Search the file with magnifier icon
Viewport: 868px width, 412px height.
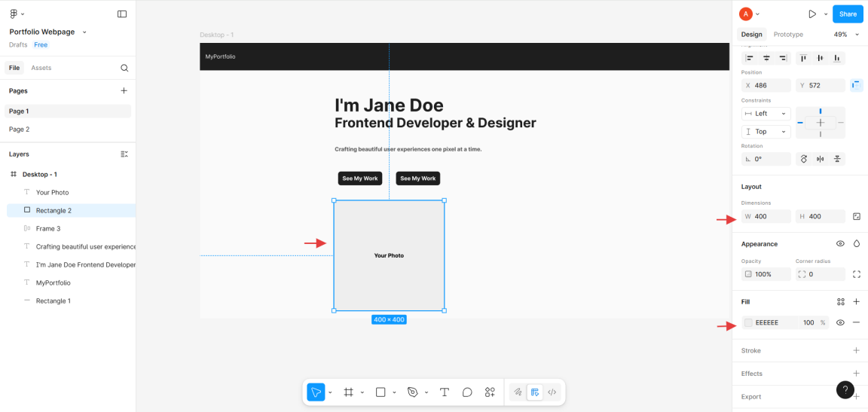pyautogui.click(x=124, y=68)
